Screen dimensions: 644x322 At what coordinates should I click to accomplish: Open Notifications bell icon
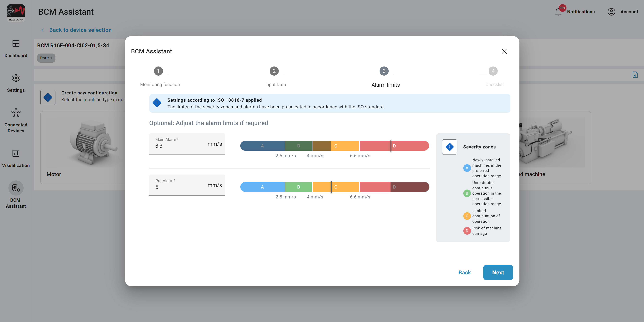558,12
